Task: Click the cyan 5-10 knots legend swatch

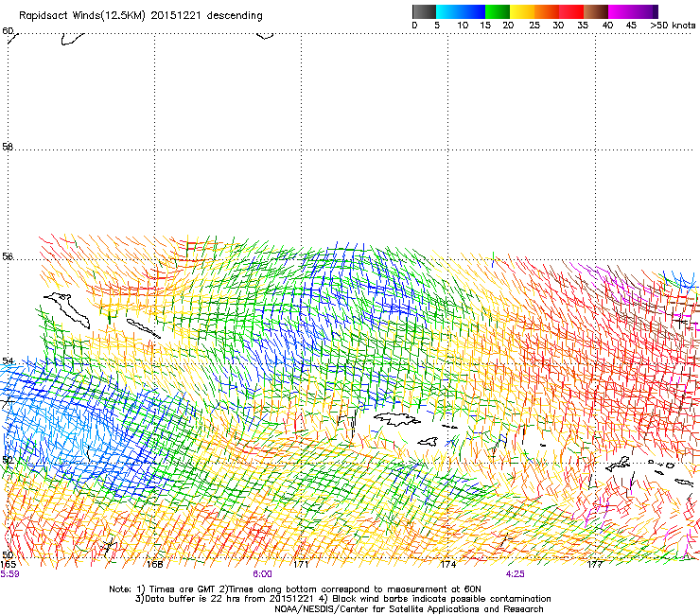Action: pyautogui.click(x=448, y=11)
